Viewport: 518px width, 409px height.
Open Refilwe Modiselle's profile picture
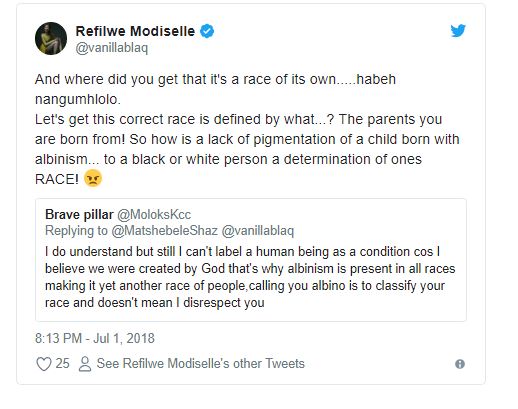51,38
